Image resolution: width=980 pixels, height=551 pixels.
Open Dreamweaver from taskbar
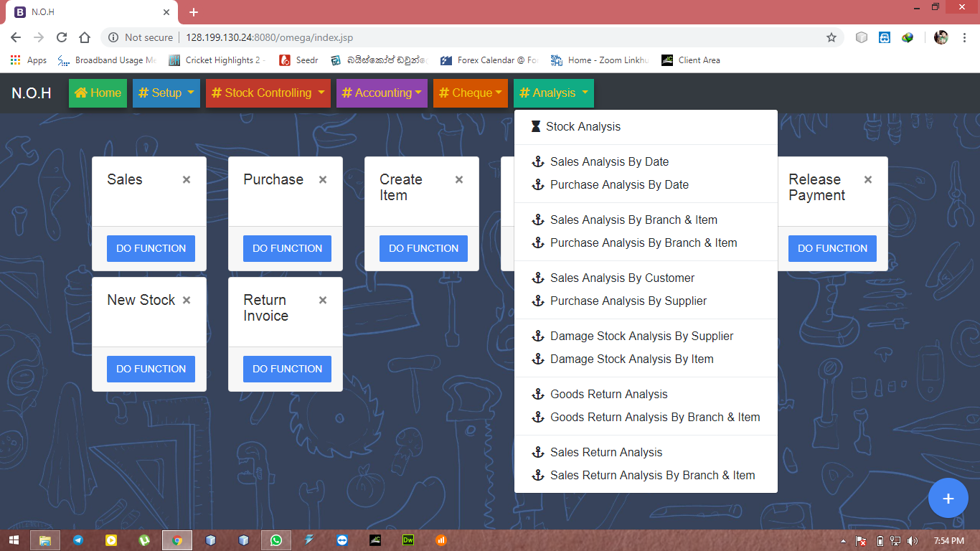coord(408,540)
